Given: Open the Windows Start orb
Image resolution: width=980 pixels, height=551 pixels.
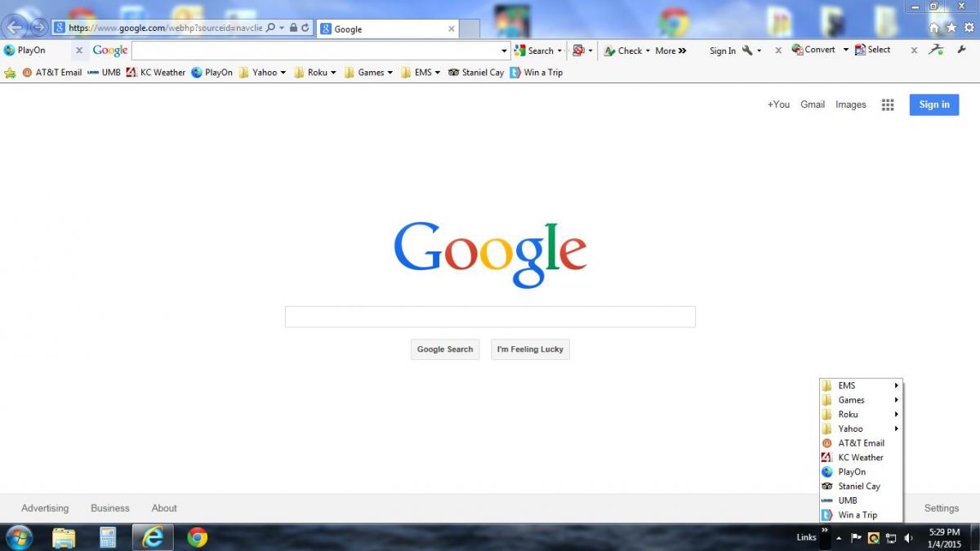Looking at the screenshot, I should tap(18, 537).
